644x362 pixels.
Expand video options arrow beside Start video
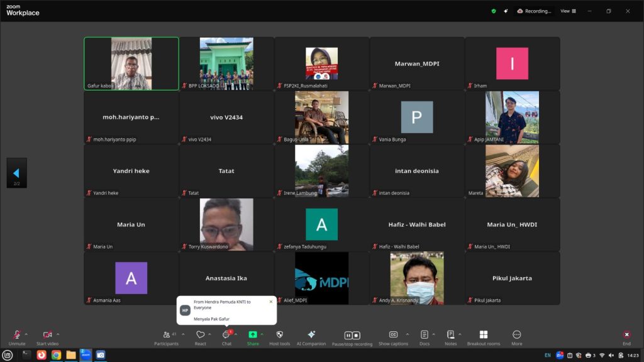click(x=58, y=334)
